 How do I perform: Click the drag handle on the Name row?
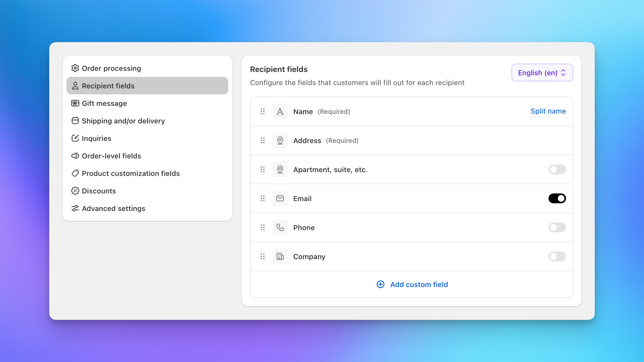(x=263, y=111)
